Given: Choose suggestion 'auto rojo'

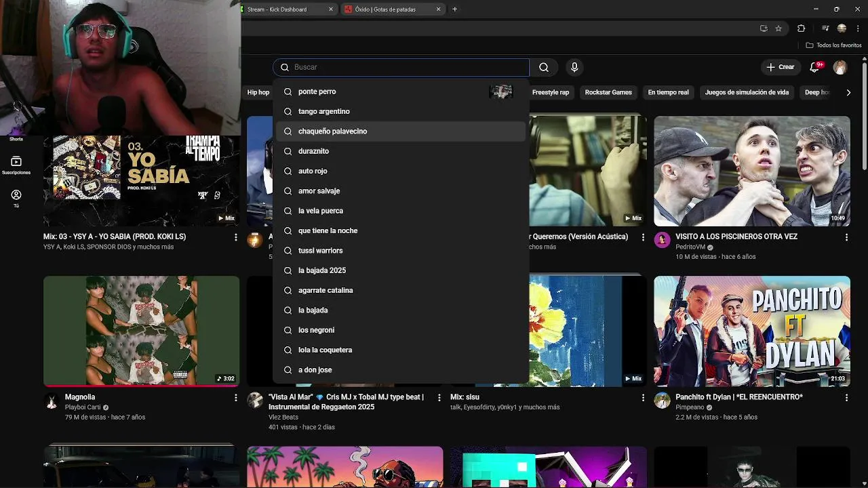Looking at the screenshot, I should coord(401,171).
